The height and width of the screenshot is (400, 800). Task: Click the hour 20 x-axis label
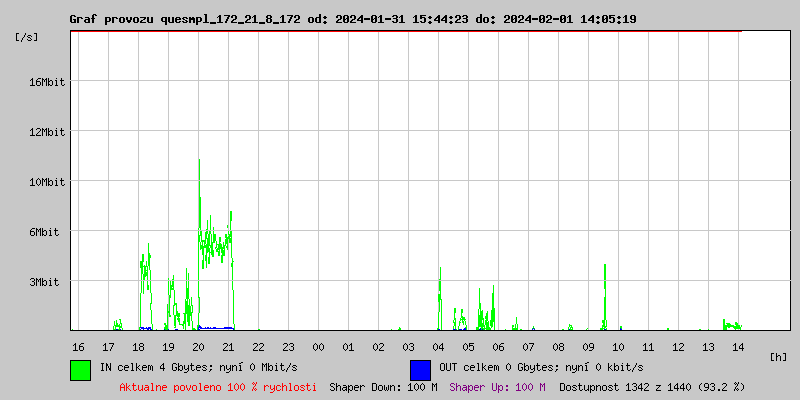pos(198,347)
